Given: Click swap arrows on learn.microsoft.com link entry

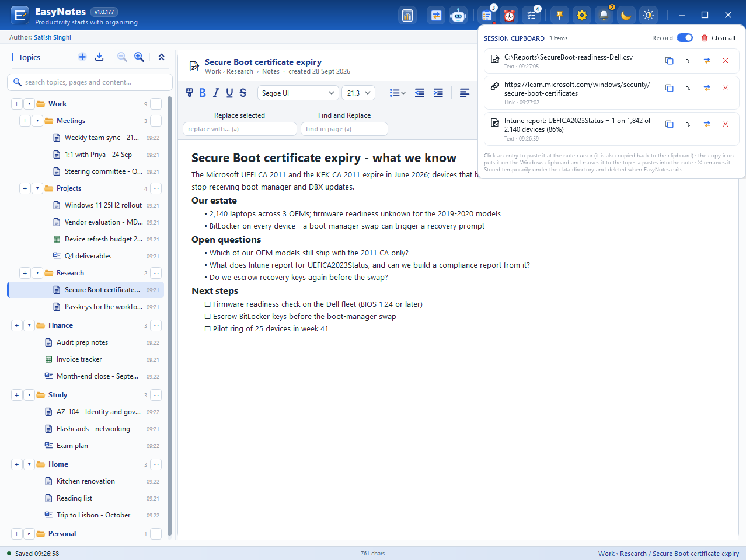Looking at the screenshot, I should pos(707,88).
